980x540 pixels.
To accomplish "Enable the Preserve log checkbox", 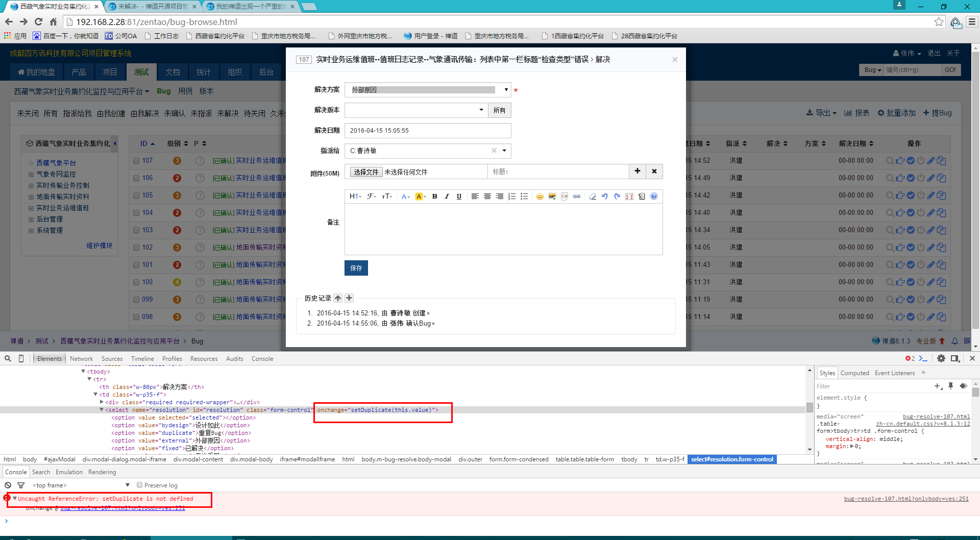I will (139, 485).
